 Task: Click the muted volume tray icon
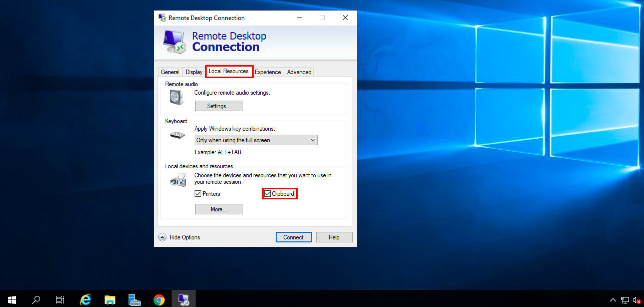(637, 300)
